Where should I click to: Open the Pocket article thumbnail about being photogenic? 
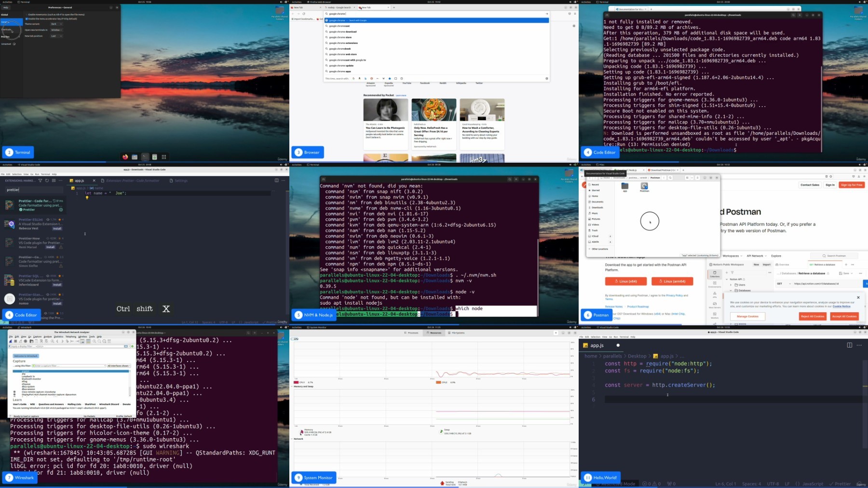click(x=385, y=110)
